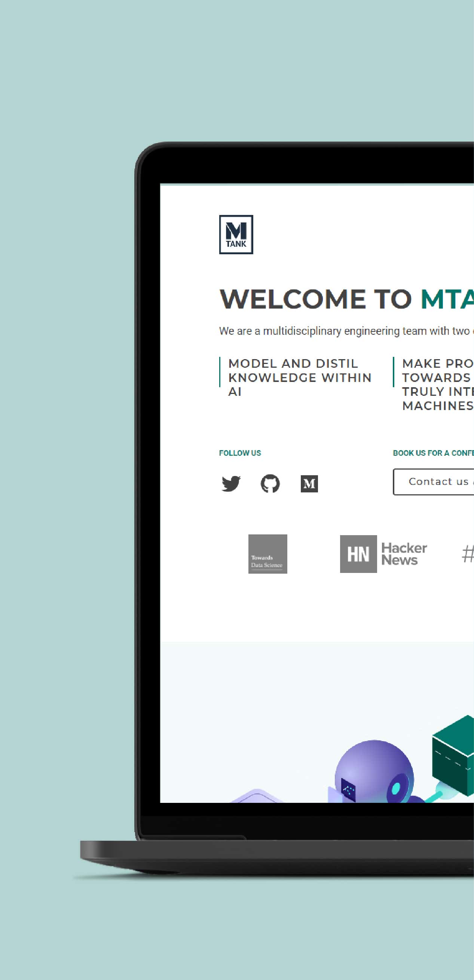Viewport: 474px width, 980px height.
Task: Click the 'We are a multidisciplinary engineering team' sentence
Action: tap(346, 331)
